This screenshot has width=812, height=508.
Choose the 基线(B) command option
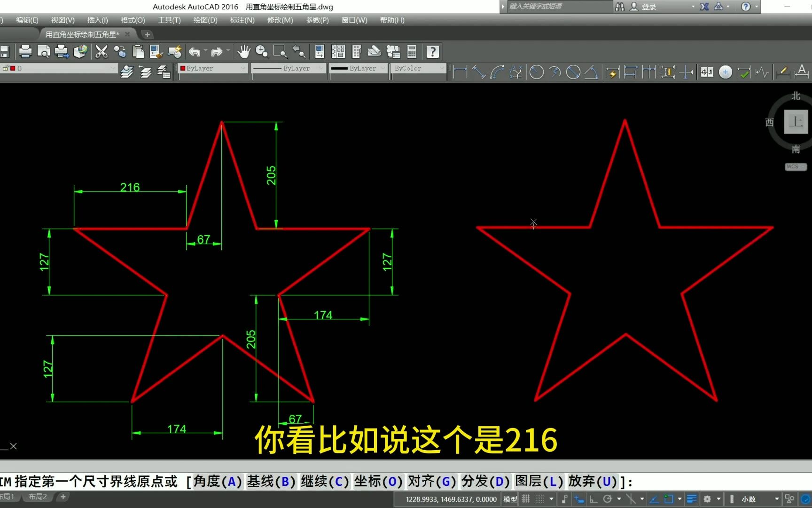coord(271,482)
